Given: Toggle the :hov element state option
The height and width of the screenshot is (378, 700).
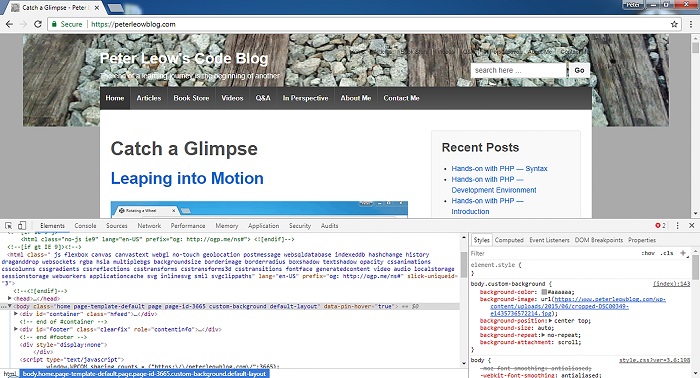Looking at the screenshot, I should [648, 253].
